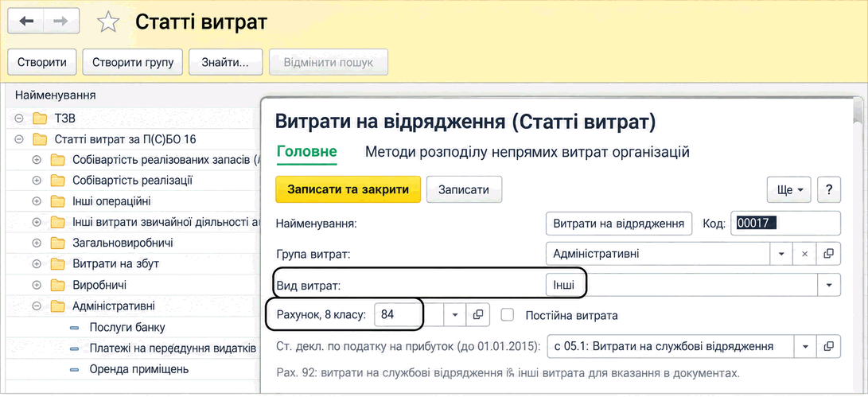Open the Група витрат selection form icon
This screenshot has width=868, height=397.
coord(828,254)
